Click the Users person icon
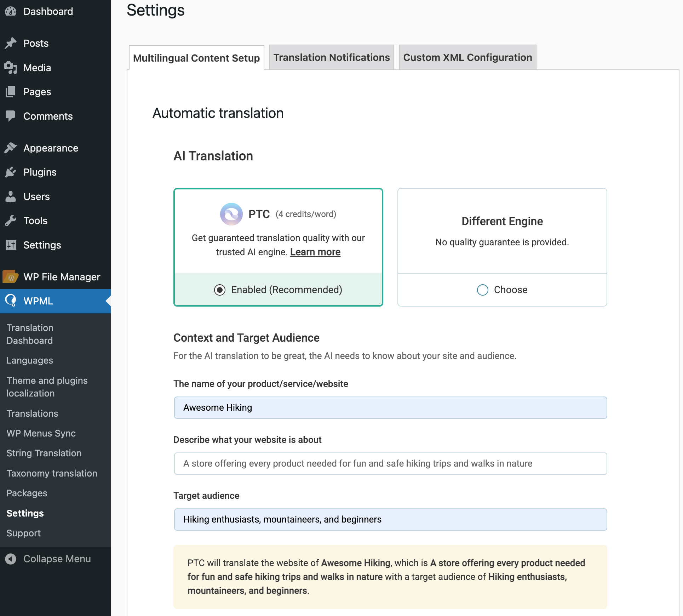The width and height of the screenshot is (683, 616). click(x=11, y=196)
